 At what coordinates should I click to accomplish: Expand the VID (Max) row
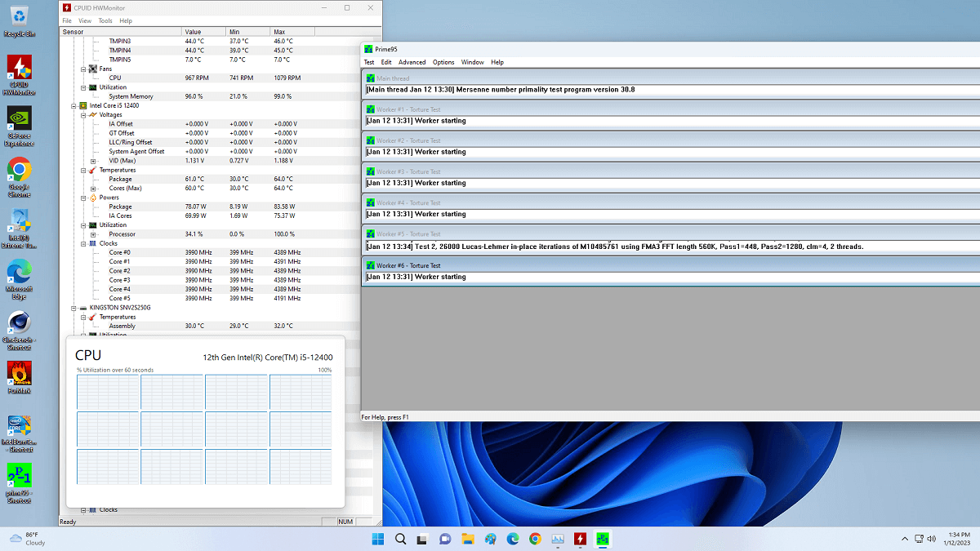(93, 161)
